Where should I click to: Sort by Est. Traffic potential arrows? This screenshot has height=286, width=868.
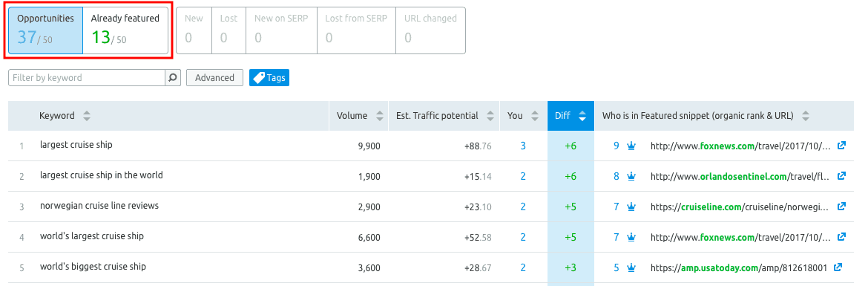(490, 116)
